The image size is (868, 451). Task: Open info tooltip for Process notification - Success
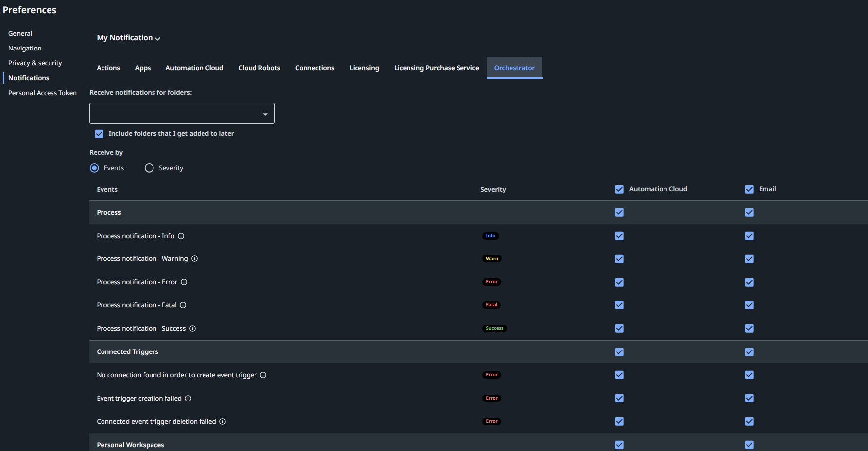(x=193, y=328)
